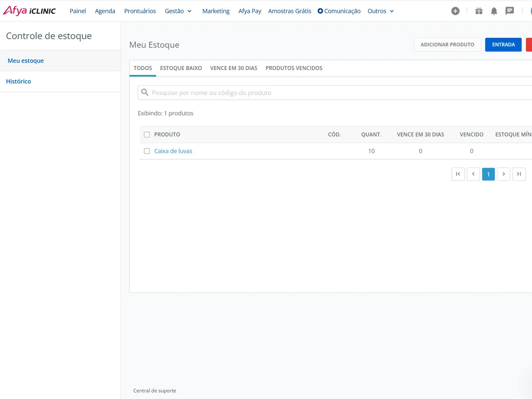The height and width of the screenshot is (399, 532).
Task: Open the Comunicação menu item
Action: [339, 11]
